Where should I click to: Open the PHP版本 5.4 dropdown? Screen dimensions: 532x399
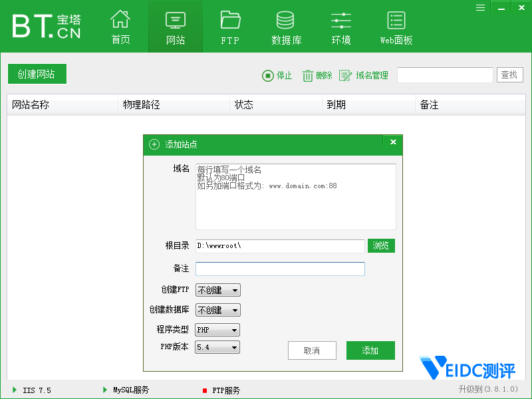pos(217,347)
